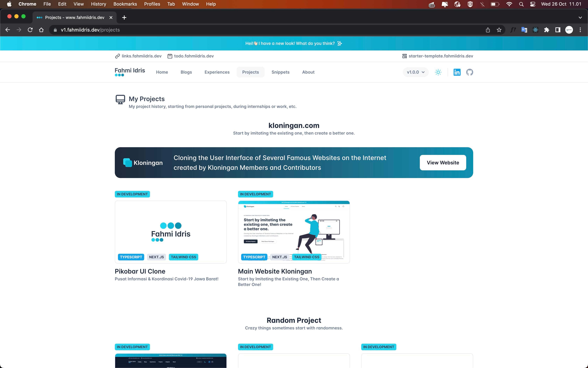Open the Profiles menu

point(152,4)
